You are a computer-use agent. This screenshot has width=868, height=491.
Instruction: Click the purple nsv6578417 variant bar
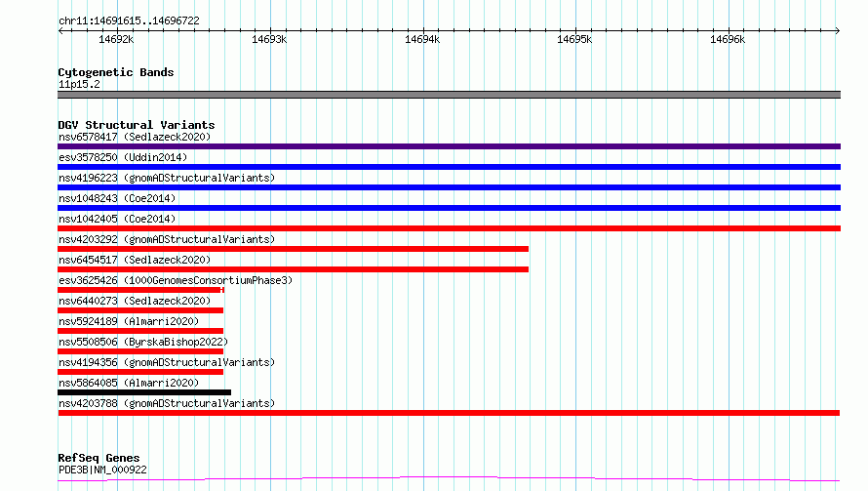click(449, 146)
